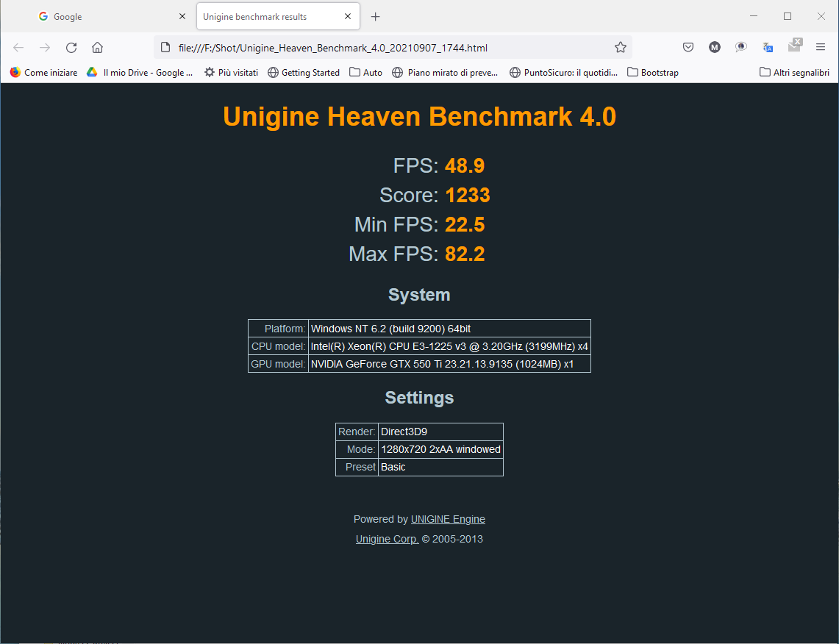Go forward using the browser forward arrow
Image resolution: width=839 pixels, height=644 pixels.
click(44, 48)
